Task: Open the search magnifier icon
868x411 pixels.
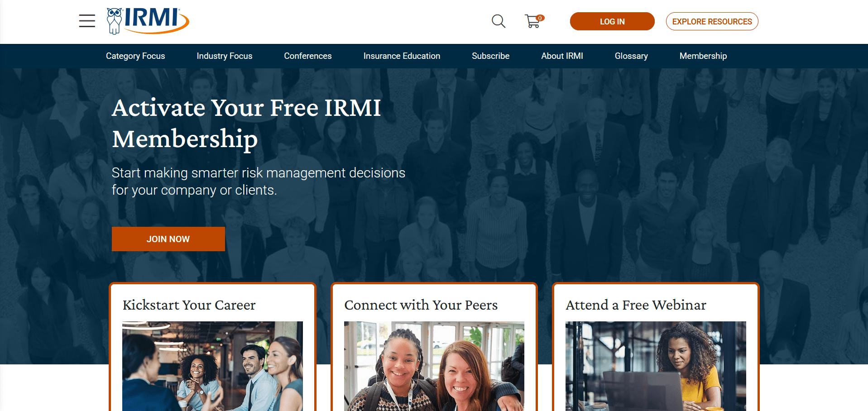Action: click(x=499, y=21)
